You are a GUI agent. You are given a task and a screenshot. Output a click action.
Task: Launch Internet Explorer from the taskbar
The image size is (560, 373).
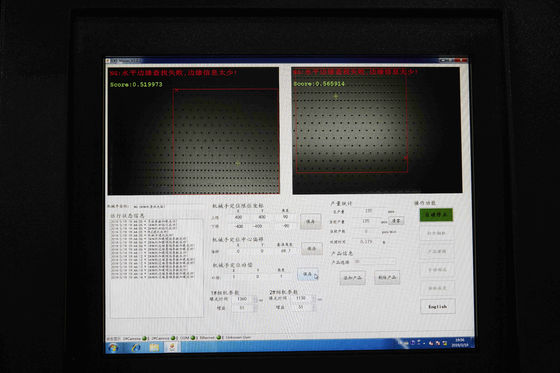(136, 347)
